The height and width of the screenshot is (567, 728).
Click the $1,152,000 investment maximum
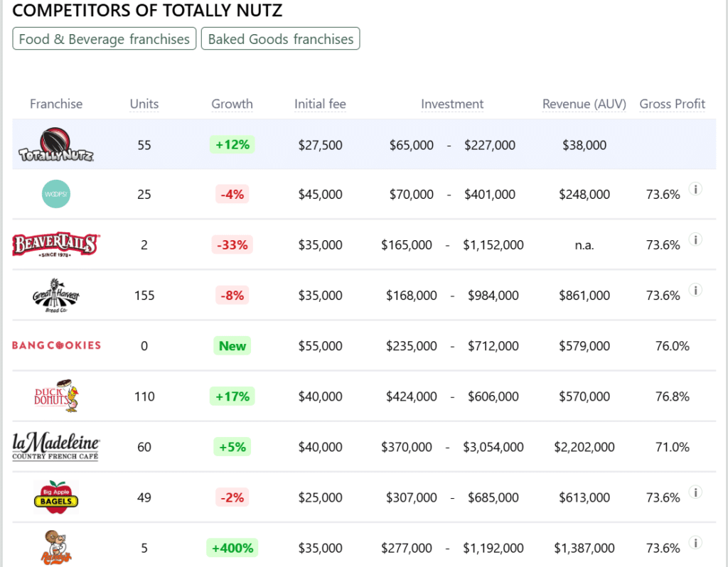pos(493,245)
